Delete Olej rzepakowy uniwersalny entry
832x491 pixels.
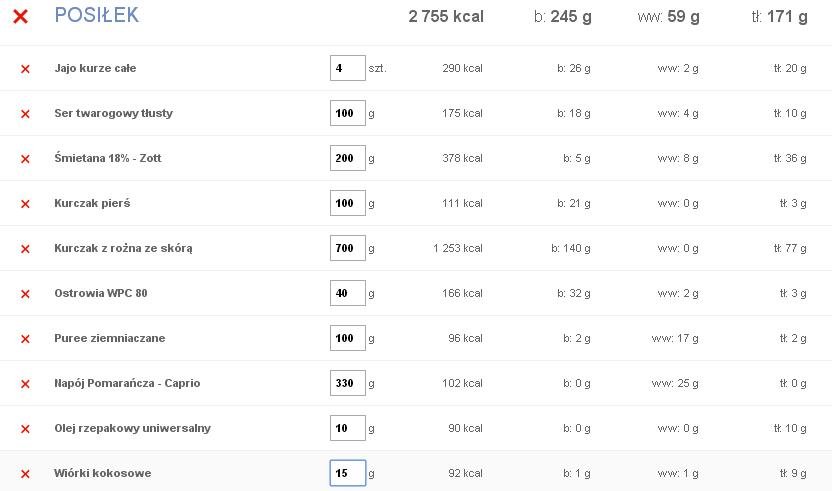tap(25, 429)
